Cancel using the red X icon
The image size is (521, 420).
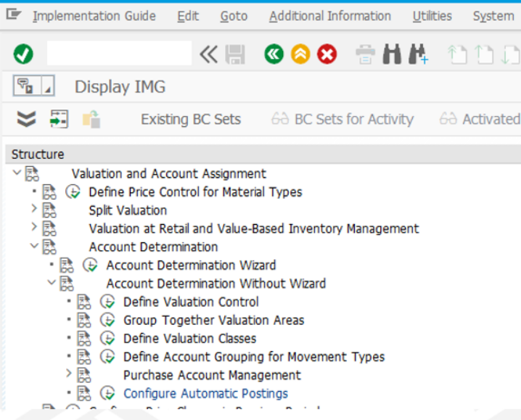click(x=327, y=54)
